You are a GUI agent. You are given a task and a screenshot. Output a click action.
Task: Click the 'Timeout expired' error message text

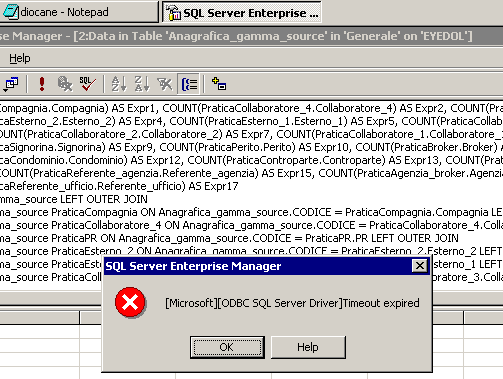pyautogui.click(x=292, y=303)
